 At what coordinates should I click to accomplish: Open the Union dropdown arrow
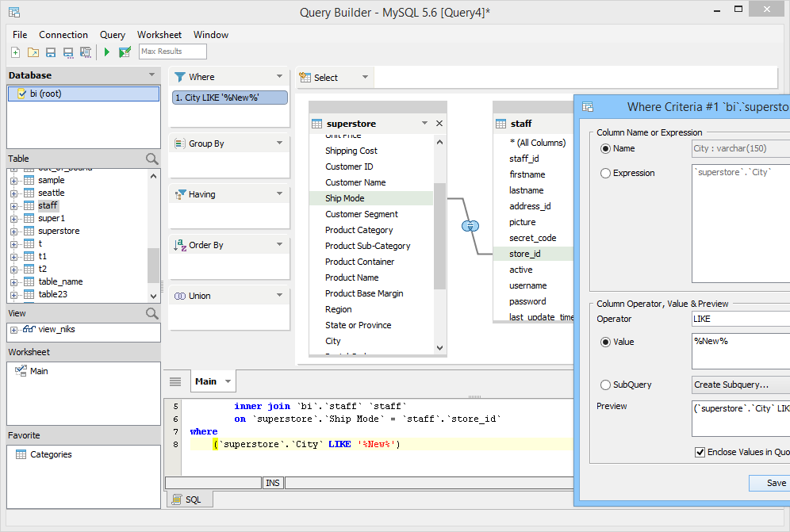[x=280, y=295]
